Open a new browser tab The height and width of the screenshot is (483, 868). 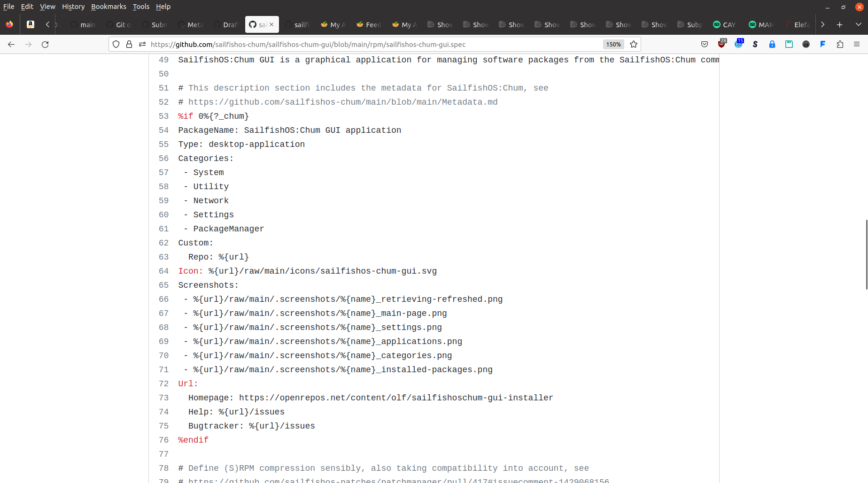coord(839,24)
